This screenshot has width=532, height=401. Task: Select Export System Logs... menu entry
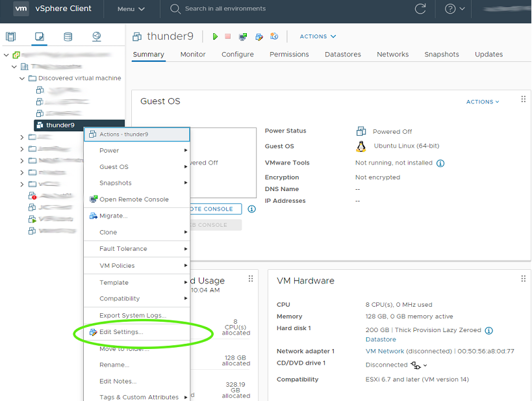136,315
